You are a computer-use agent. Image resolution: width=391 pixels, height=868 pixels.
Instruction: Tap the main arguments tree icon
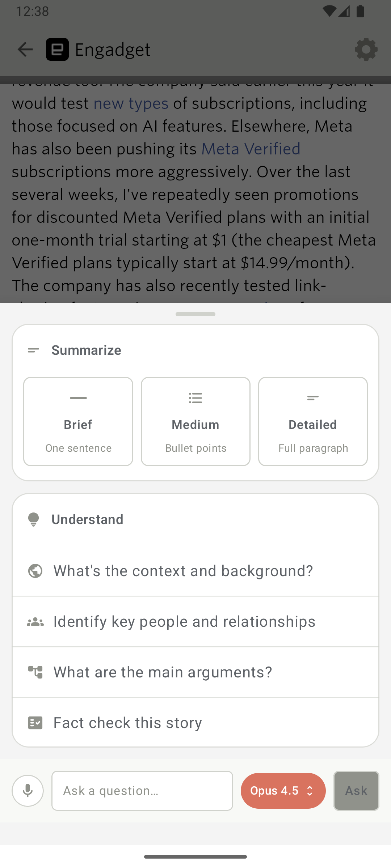pyautogui.click(x=35, y=672)
